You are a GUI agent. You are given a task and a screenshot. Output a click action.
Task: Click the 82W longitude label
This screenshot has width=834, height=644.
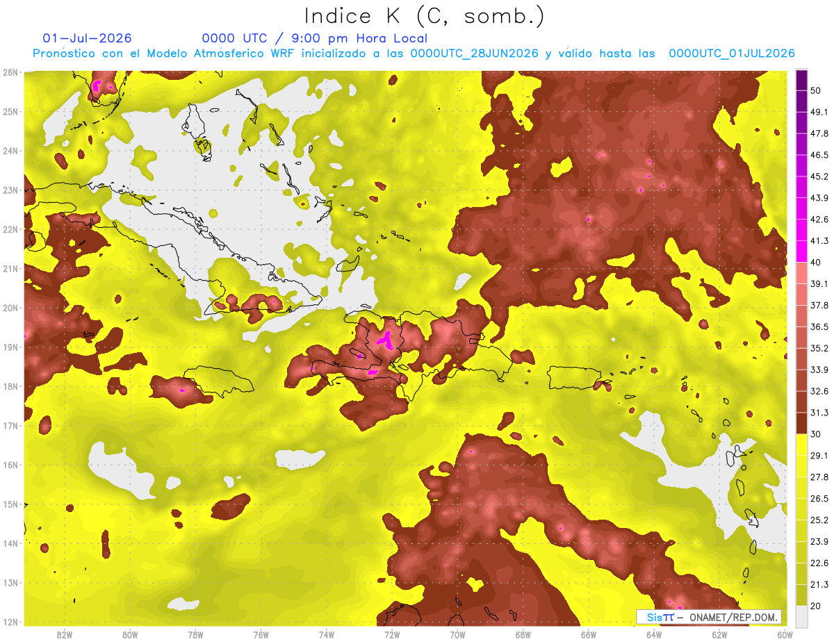(x=64, y=635)
